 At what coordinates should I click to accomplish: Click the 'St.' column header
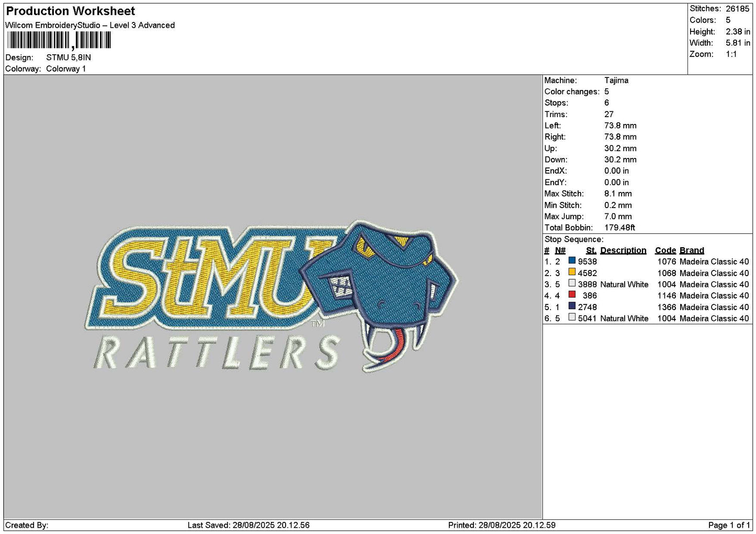591,251
